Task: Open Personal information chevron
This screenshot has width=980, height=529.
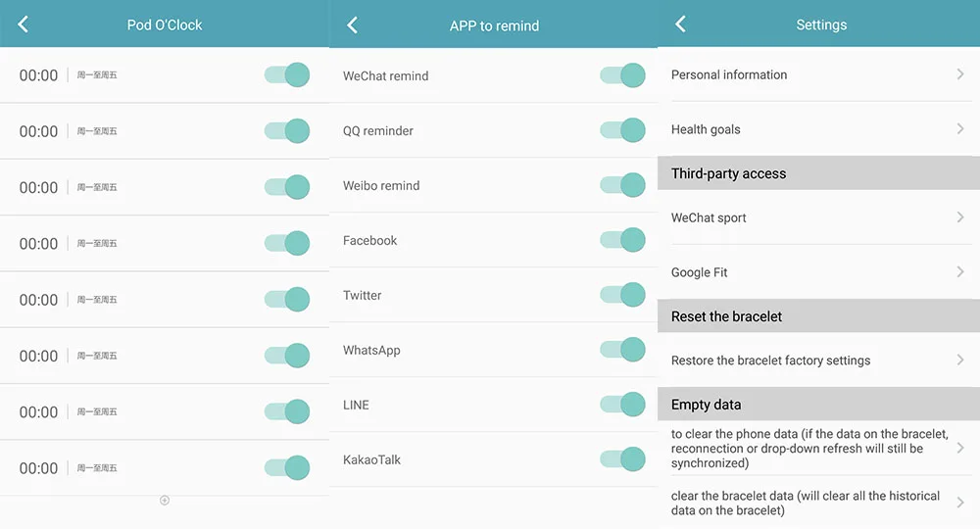Action: [x=960, y=74]
